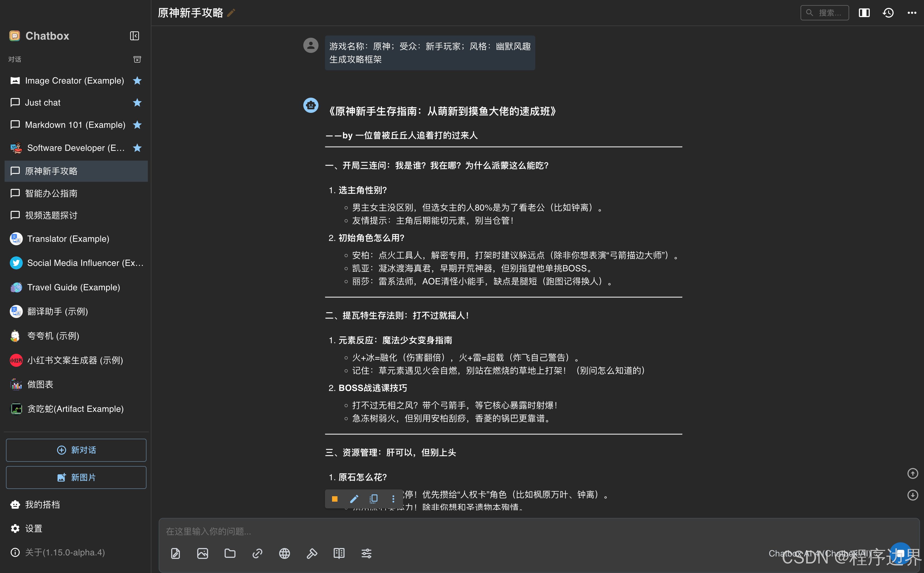Open Social Media Influencer conversation
The width and height of the screenshot is (924, 573).
click(76, 263)
